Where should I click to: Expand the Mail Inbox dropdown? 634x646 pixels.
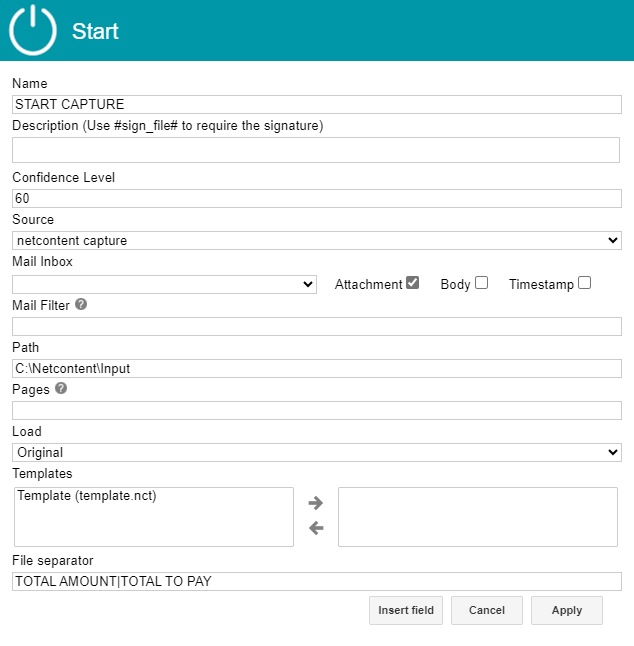point(164,284)
